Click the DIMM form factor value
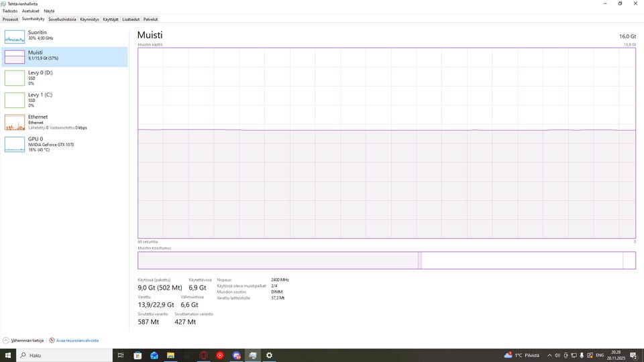This screenshot has height=362, width=644. coord(277,292)
